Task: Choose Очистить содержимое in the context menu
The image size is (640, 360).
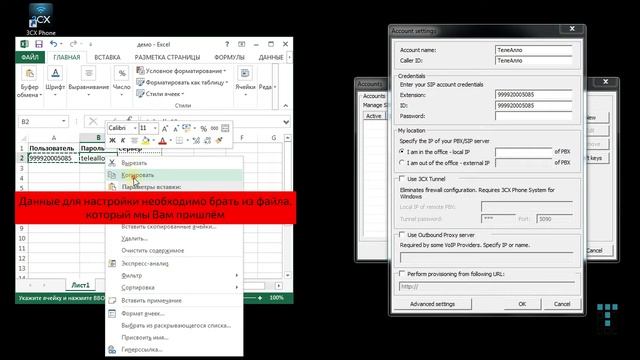Action: pos(175,250)
